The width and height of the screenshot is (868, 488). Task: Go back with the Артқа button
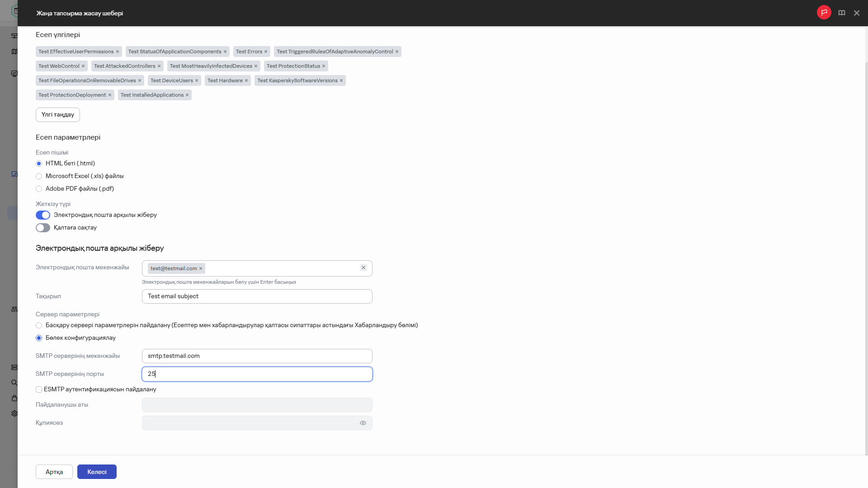(54, 472)
